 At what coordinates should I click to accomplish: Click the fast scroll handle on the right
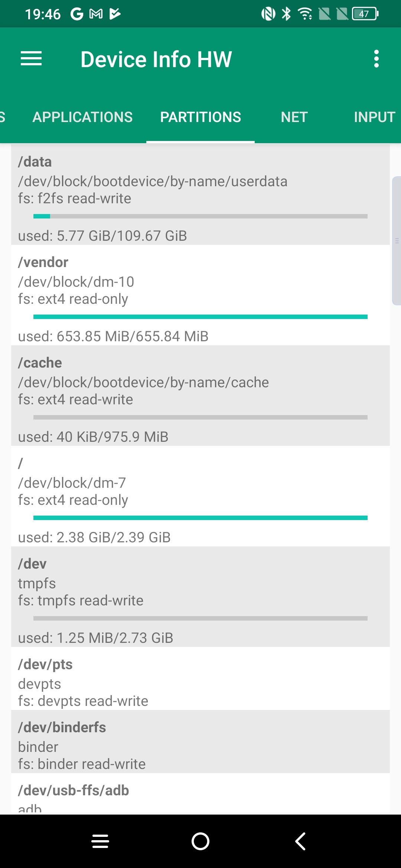pos(397,241)
